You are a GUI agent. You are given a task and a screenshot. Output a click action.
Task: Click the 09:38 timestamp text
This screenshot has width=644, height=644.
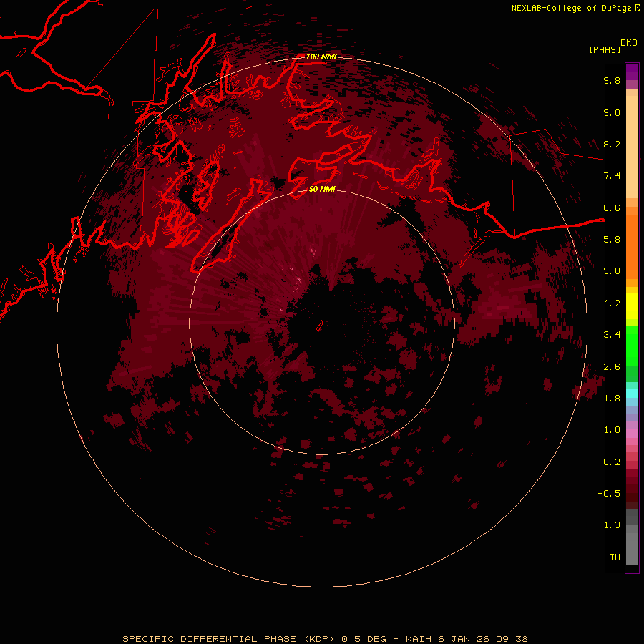click(512, 639)
